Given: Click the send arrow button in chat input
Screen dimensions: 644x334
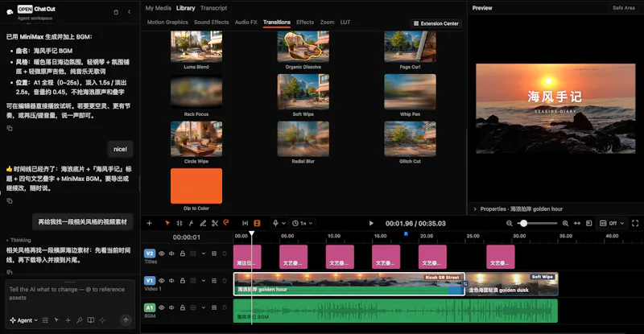Looking at the screenshot, I should [x=126, y=320].
